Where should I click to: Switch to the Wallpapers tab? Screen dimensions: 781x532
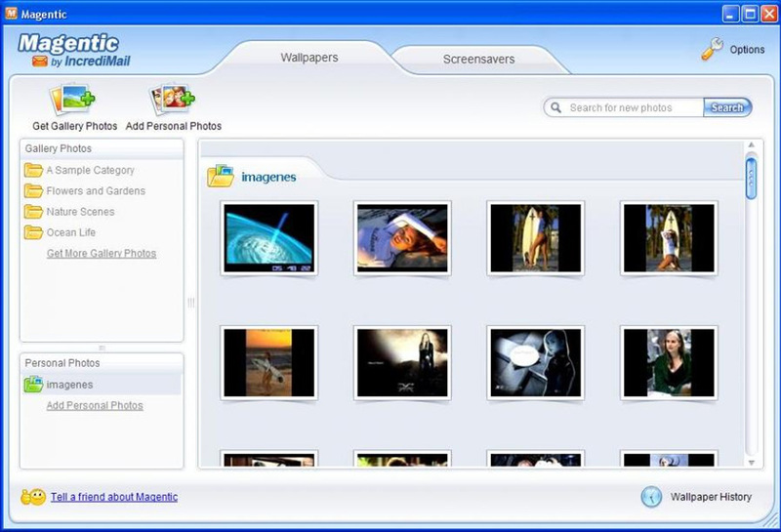[x=309, y=58]
